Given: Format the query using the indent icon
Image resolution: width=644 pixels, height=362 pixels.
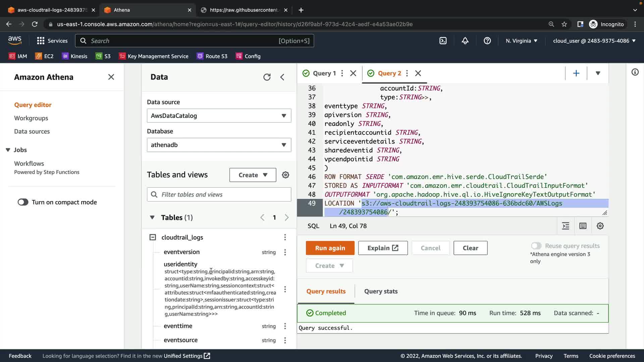Looking at the screenshot, I should pos(566,226).
